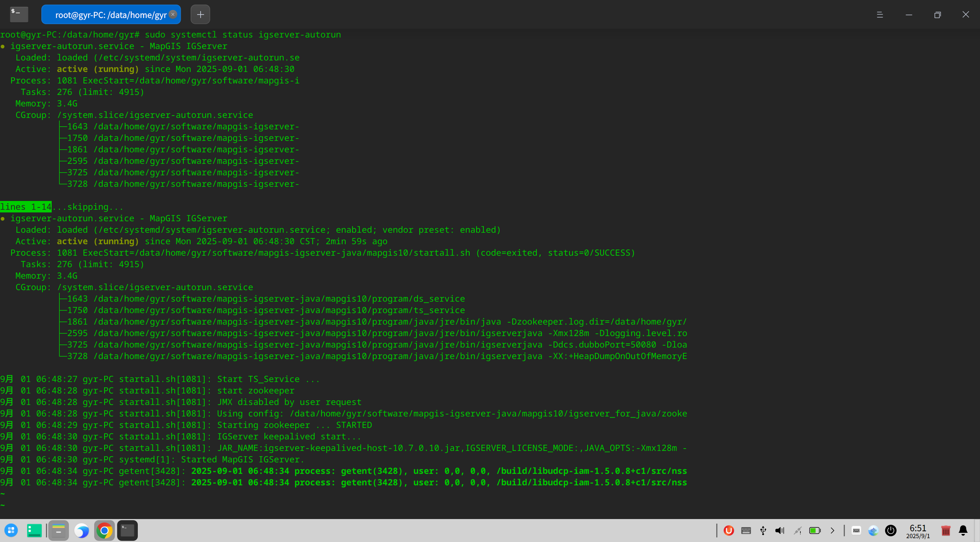
Task: Open battery status in system tray
Action: pos(815,530)
